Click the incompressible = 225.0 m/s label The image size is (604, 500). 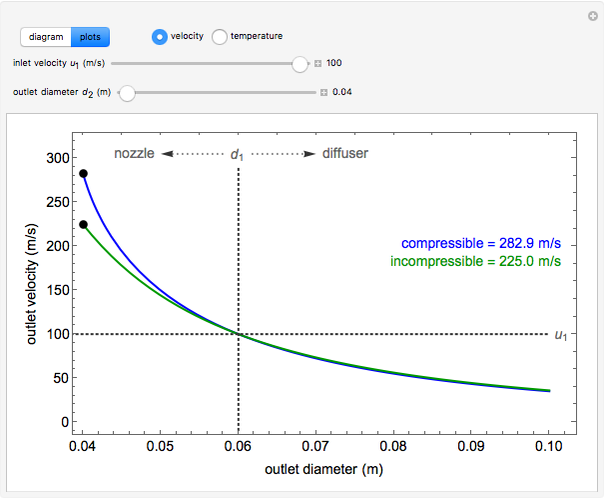475,261
